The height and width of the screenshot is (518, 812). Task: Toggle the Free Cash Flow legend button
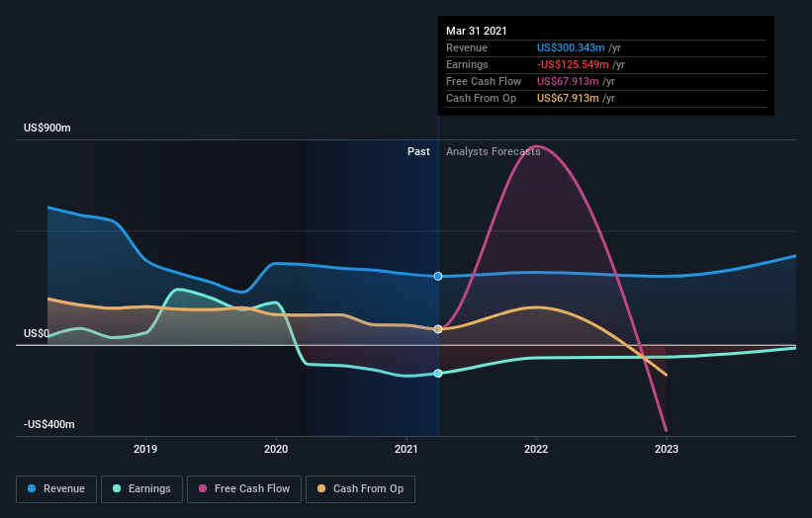244,489
